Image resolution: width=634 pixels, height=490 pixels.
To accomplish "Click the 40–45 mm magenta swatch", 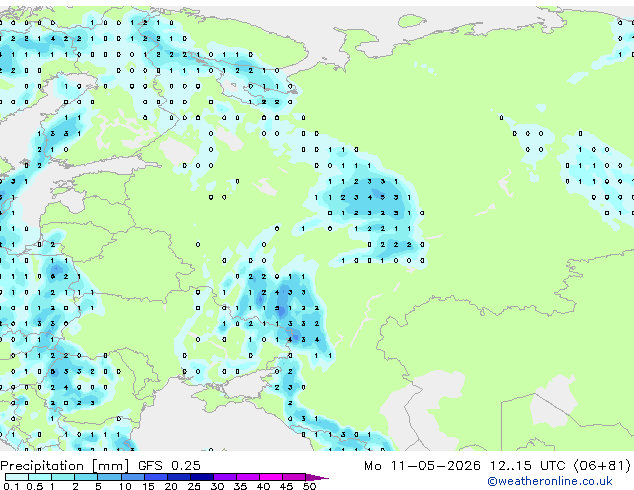I will (271, 477).
